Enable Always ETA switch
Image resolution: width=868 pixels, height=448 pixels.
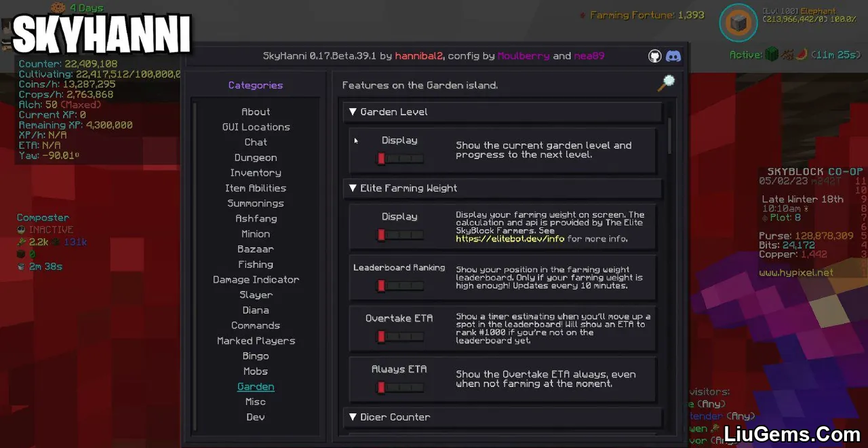click(x=399, y=388)
